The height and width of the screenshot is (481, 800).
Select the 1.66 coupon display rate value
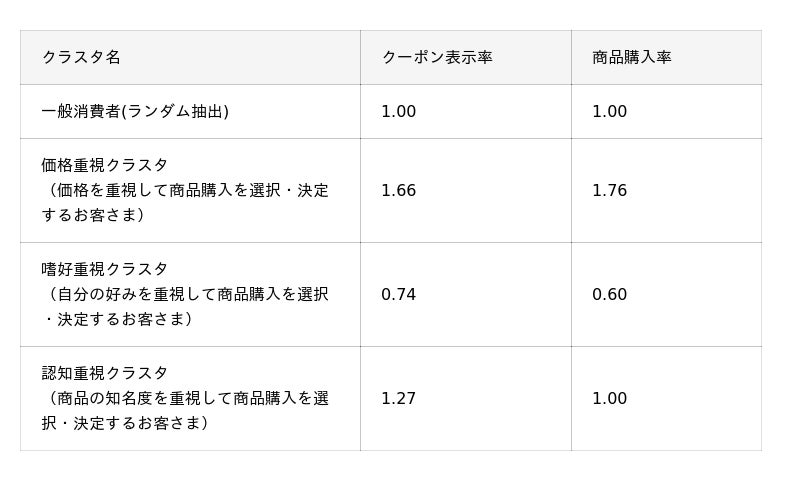(x=398, y=190)
